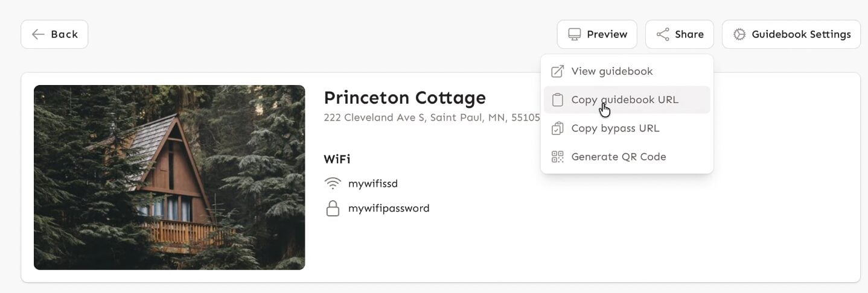868x293 pixels.
Task: Click the mywifipassword text
Action: 389,209
